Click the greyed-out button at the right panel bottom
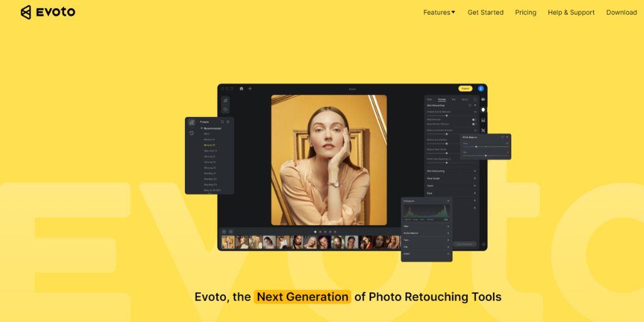 465,244
